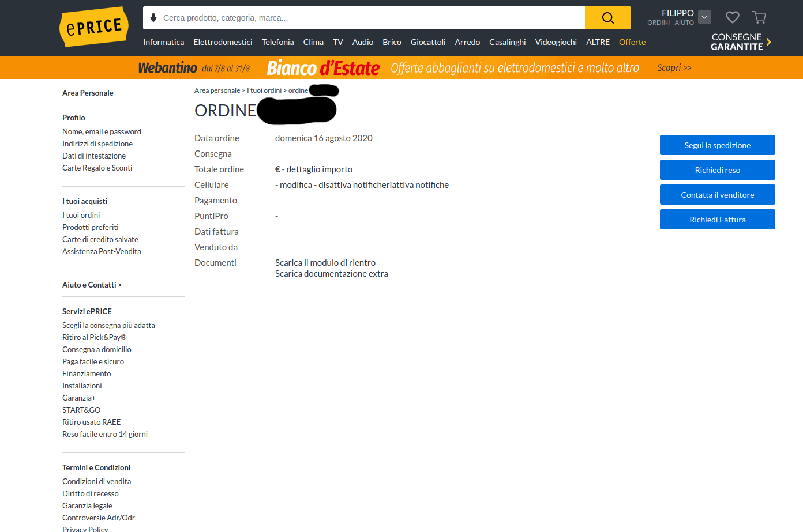Open the wishlist via the heart icon
This screenshot has height=532, width=803.
pos(733,17)
